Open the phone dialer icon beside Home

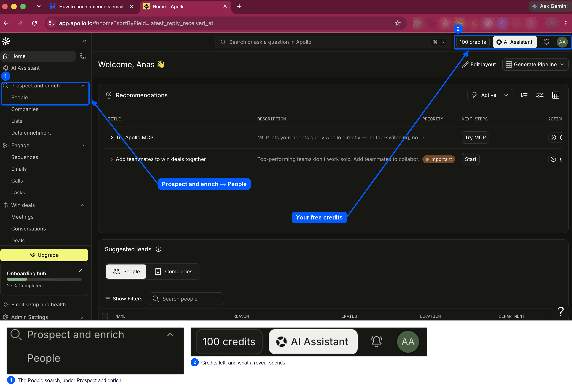click(x=83, y=56)
